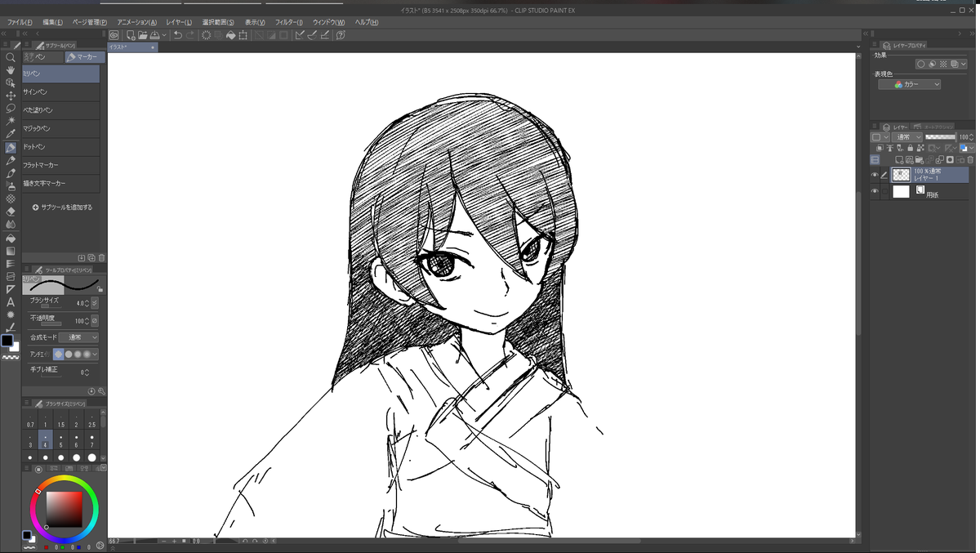
Task: Hide the 用紙 paper layer via eye icon
Action: (x=875, y=191)
